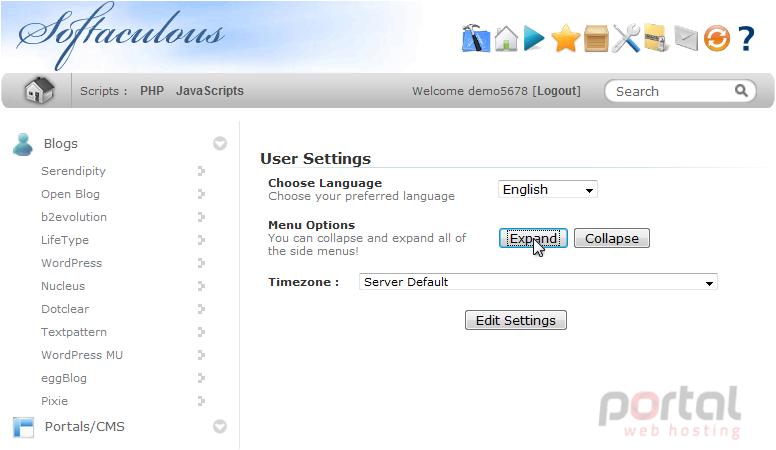This screenshot has height=450, width=776.
Task: Click the home icon in the gray navigation bar
Action: pyautogui.click(x=39, y=90)
